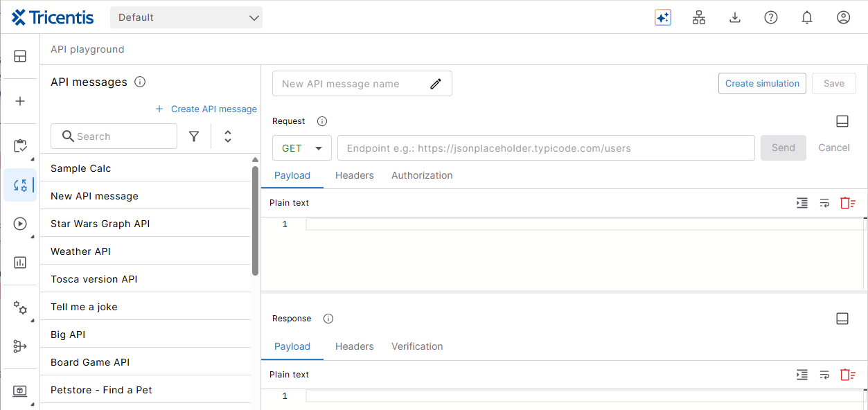Viewport: 868px width, 410px height.
Task: Click the Endpoint URL input field
Action: 546,148
